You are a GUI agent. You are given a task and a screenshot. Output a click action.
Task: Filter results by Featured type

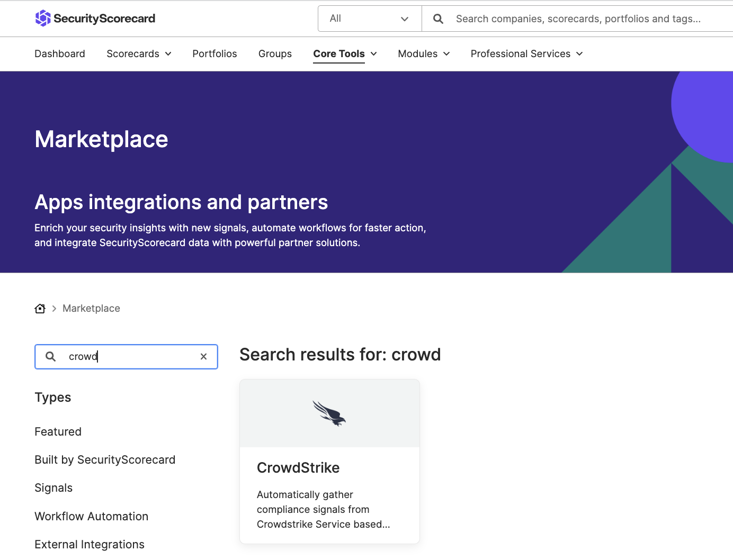click(58, 431)
